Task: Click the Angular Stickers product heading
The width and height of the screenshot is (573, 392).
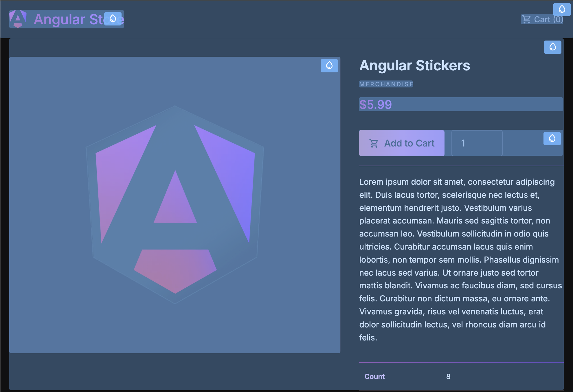Action: (414, 65)
